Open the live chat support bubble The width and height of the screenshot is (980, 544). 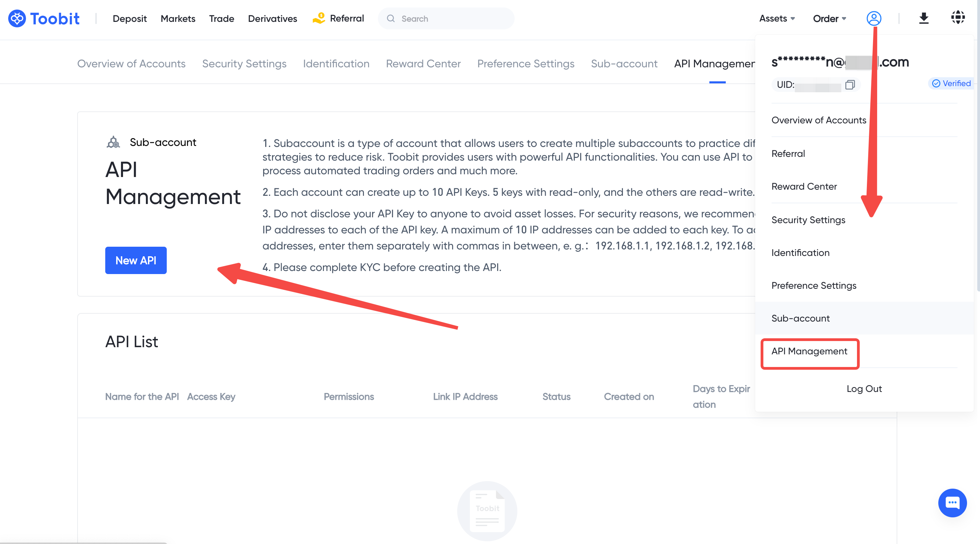click(952, 503)
